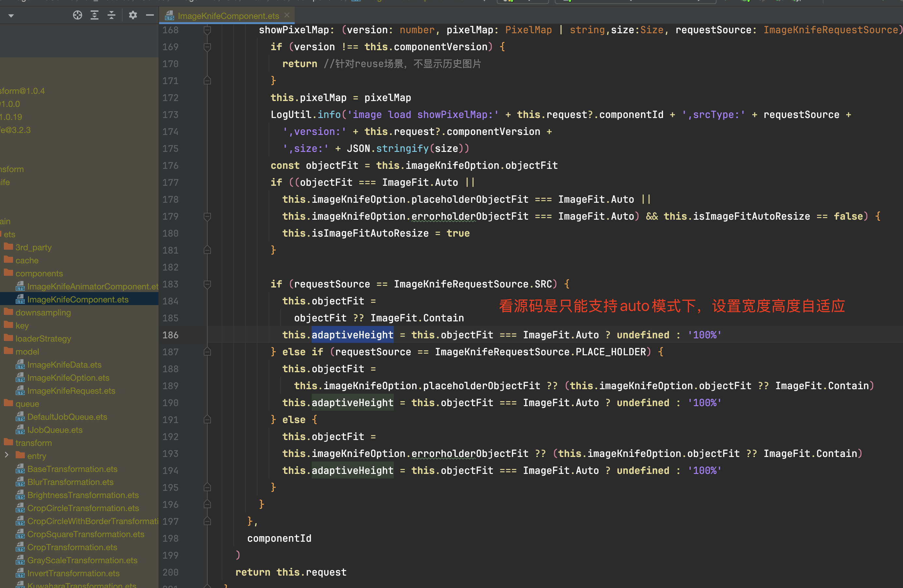Select the model folder
Image resolution: width=903 pixels, height=588 pixels.
(x=22, y=351)
